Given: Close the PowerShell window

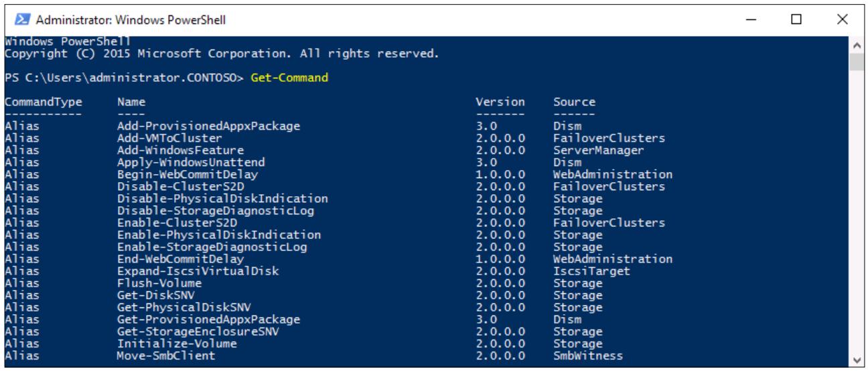Looking at the screenshot, I should coord(843,20).
